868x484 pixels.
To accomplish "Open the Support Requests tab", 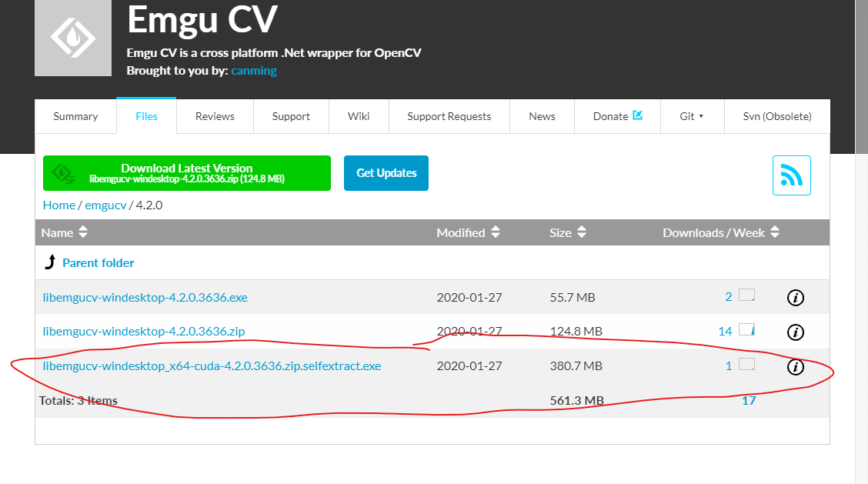I will tap(449, 116).
